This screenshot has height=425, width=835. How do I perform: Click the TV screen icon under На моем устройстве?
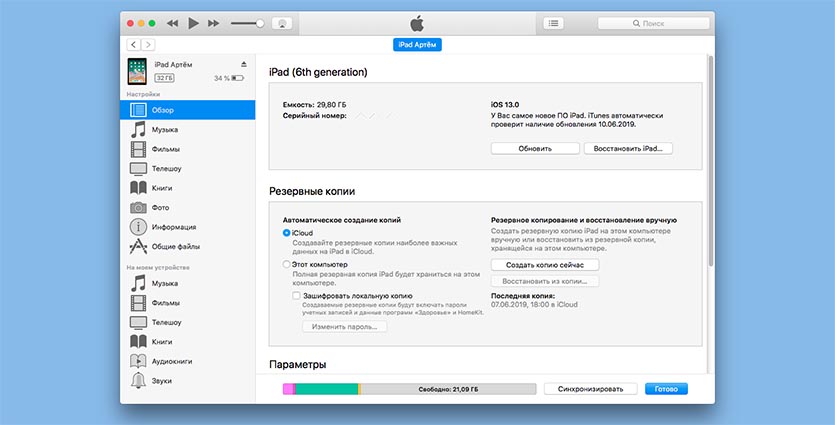pyautogui.click(x=138, y=322)
